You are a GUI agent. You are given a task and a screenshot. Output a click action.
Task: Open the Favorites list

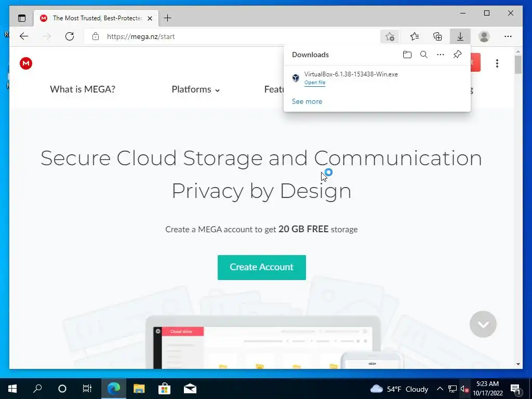pyautogui.click(x=414, y=36)
